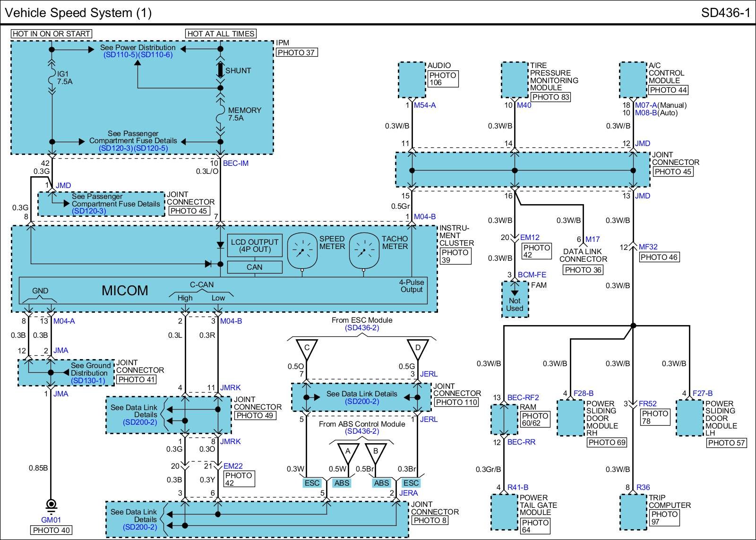Select triangle connector A from ABS module
This screenshot has width=756, height=540.
pos(348,453)
